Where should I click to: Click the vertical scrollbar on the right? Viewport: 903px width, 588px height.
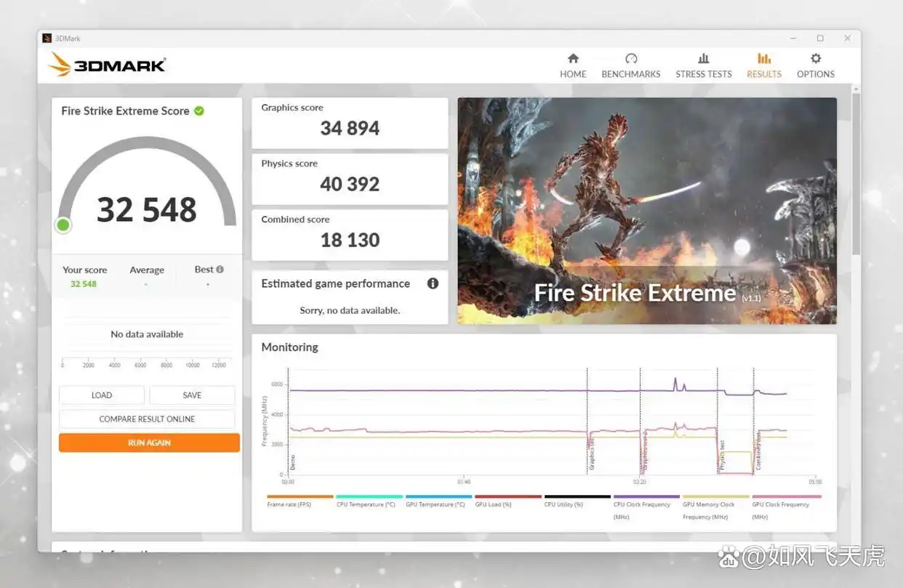click(856, 174)
